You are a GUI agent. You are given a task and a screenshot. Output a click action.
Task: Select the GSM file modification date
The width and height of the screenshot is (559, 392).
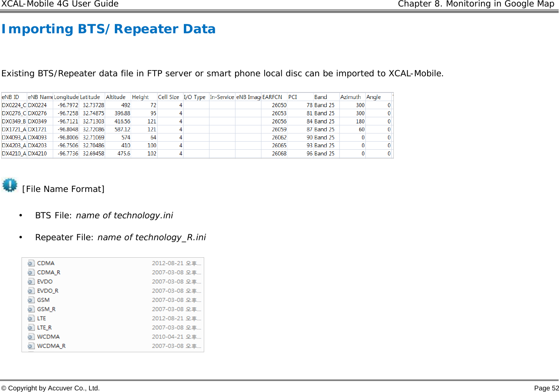click(176, 300)
